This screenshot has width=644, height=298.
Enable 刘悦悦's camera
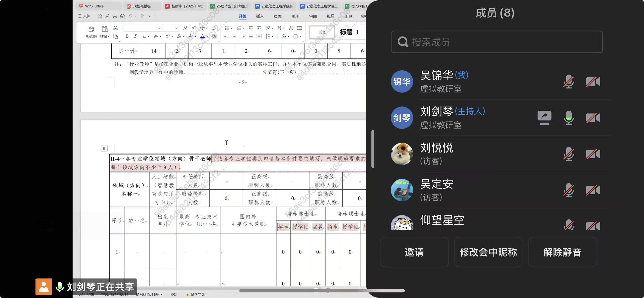pyautogui.click(x=594, y=154)
